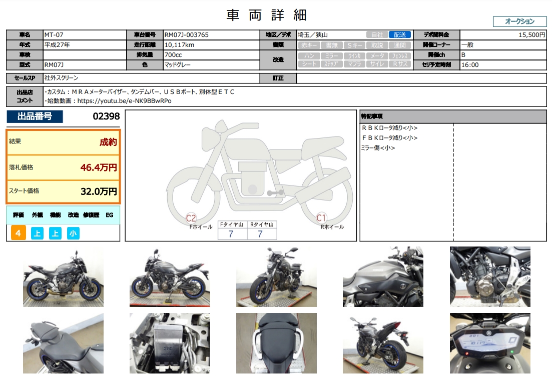Open the left-side view bike photo
Screen dimensions: 552x392
point(170,277)
